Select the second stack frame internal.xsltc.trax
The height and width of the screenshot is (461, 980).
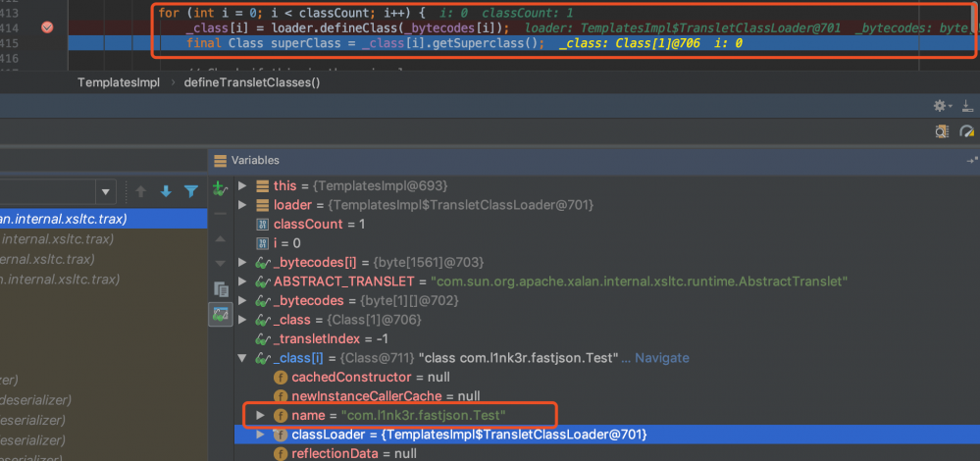pos(103,238)
